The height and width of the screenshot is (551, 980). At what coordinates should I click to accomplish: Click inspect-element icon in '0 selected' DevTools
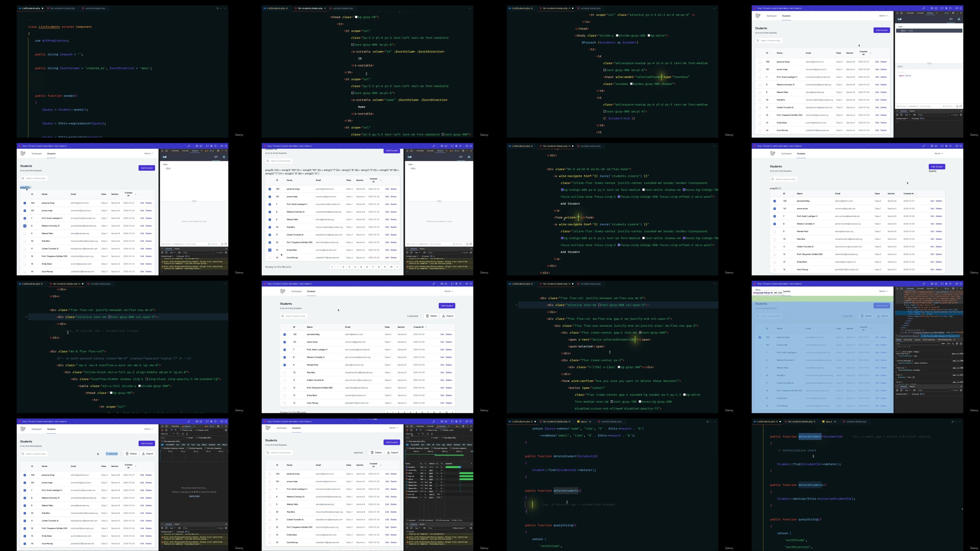(897, 289)
